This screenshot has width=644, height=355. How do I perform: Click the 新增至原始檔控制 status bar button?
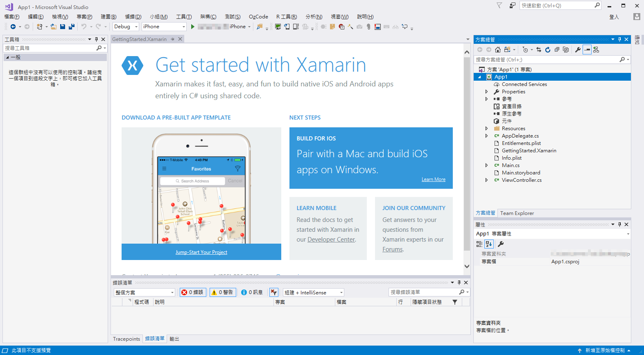coord(604,350)
